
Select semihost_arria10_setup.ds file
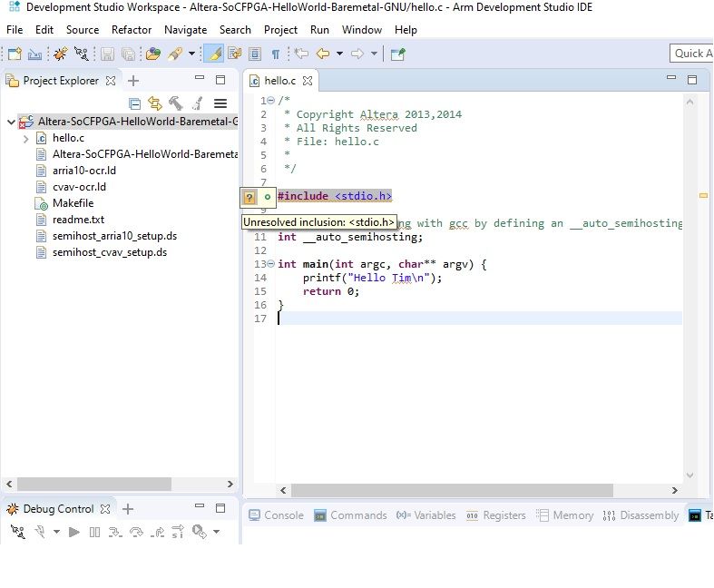coord(114,236)
